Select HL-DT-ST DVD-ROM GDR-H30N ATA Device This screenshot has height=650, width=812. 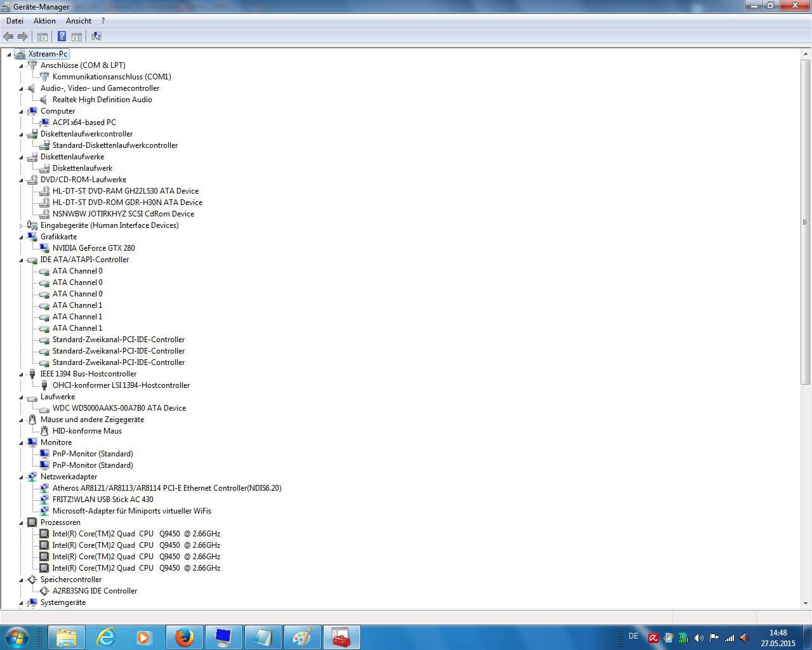pos(128,202)
